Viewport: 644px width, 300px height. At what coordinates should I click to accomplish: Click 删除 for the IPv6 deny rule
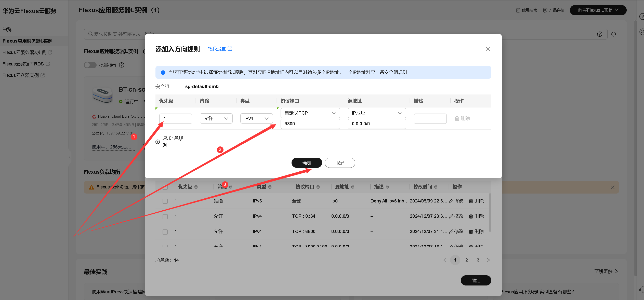(x=476, y=201)
